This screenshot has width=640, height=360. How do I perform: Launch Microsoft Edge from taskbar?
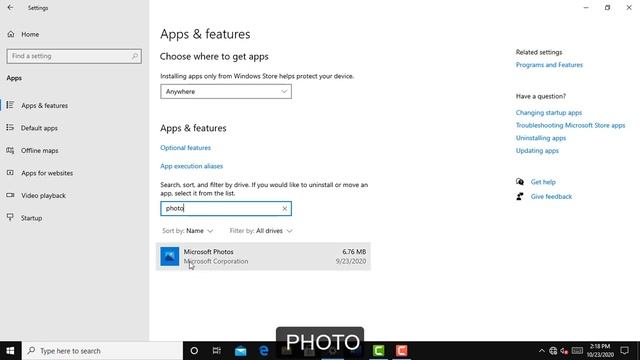[x=264, y=351]
